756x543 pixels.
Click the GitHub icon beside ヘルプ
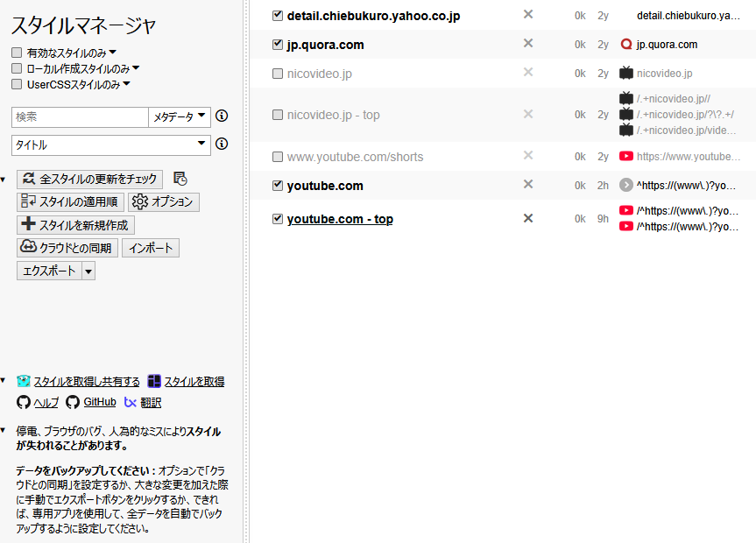point(23,402)
